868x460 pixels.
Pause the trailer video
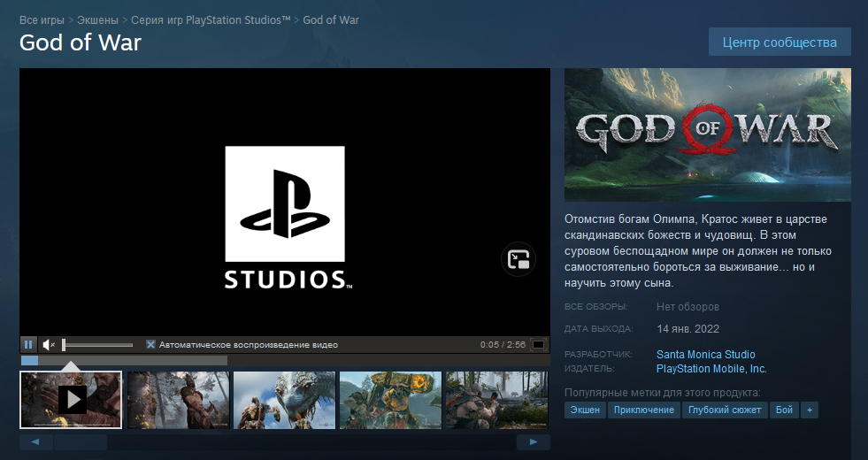(x=27, y=344)
